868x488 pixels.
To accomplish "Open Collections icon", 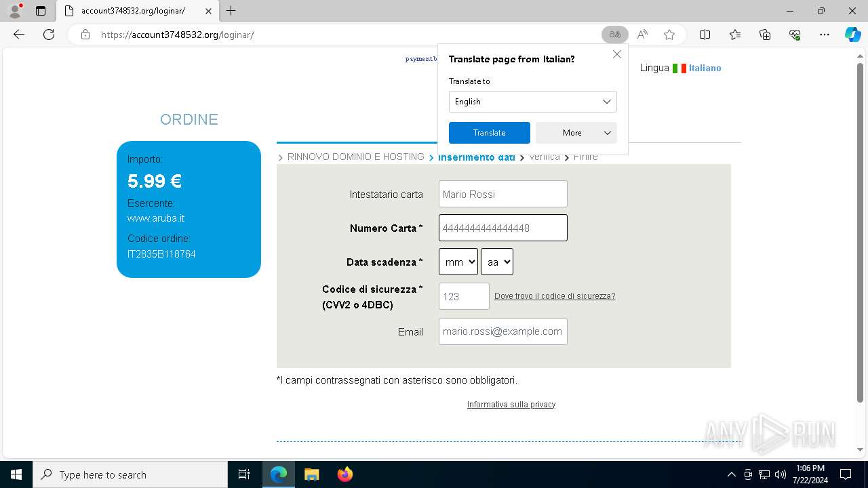I will pyautogui.click(x=765, y=35).
